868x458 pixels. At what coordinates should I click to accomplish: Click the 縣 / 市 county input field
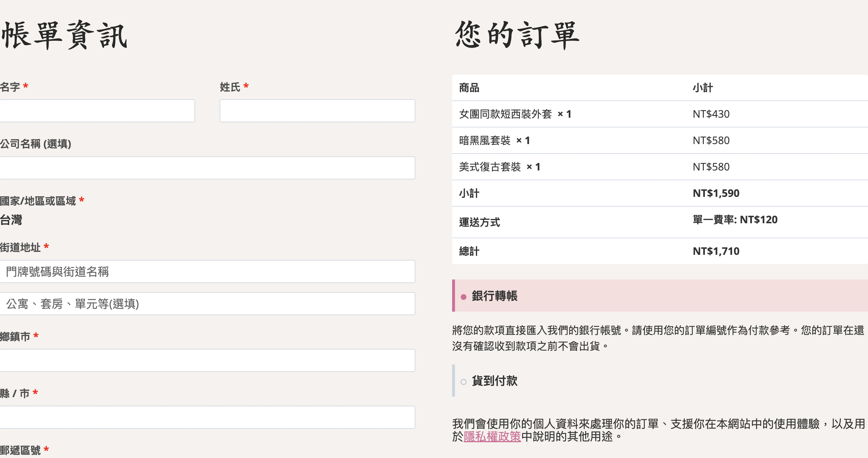207,417
